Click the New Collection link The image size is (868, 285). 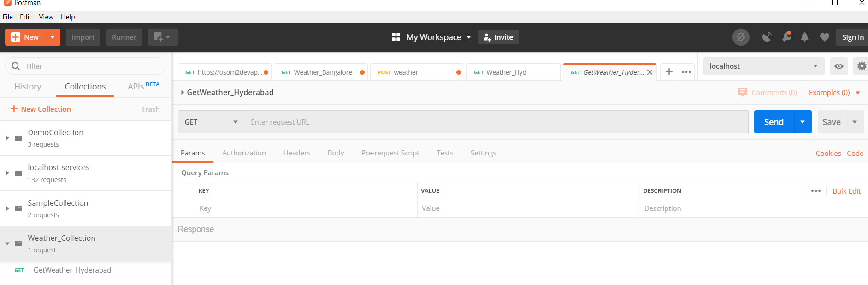[x=41, y=109]
